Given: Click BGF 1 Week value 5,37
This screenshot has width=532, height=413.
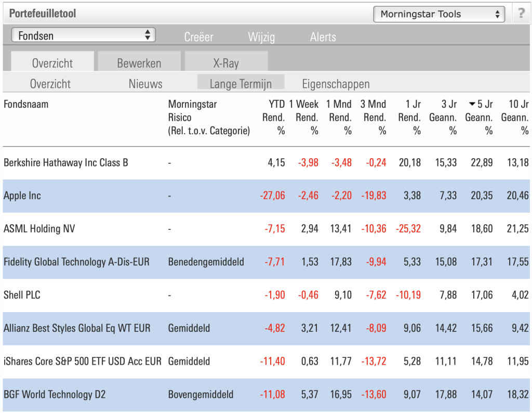Looking at the screenshot, I should (x=310, y=394).
